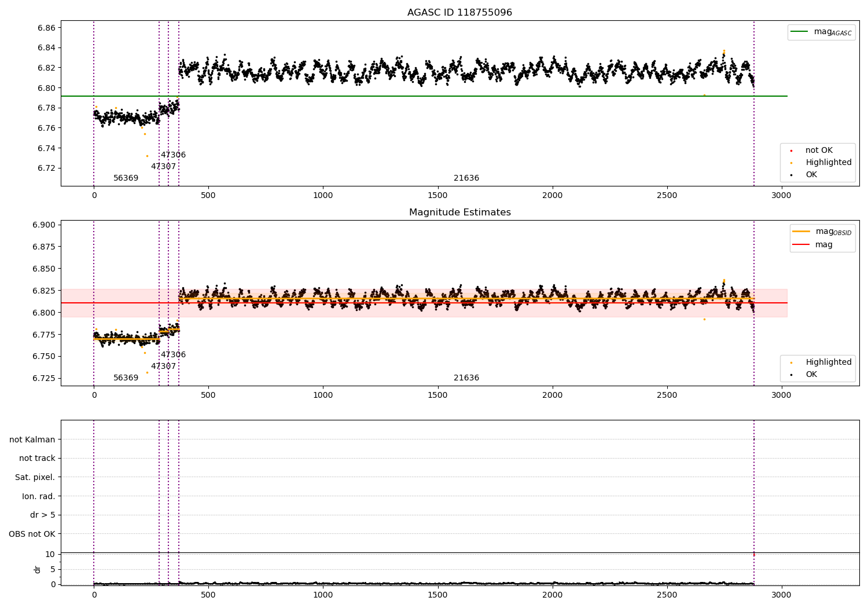Click the orange line swatch beside mag OBSID
Image resolution: width=868 pixels, height=608 pixels.
(801, 231)
